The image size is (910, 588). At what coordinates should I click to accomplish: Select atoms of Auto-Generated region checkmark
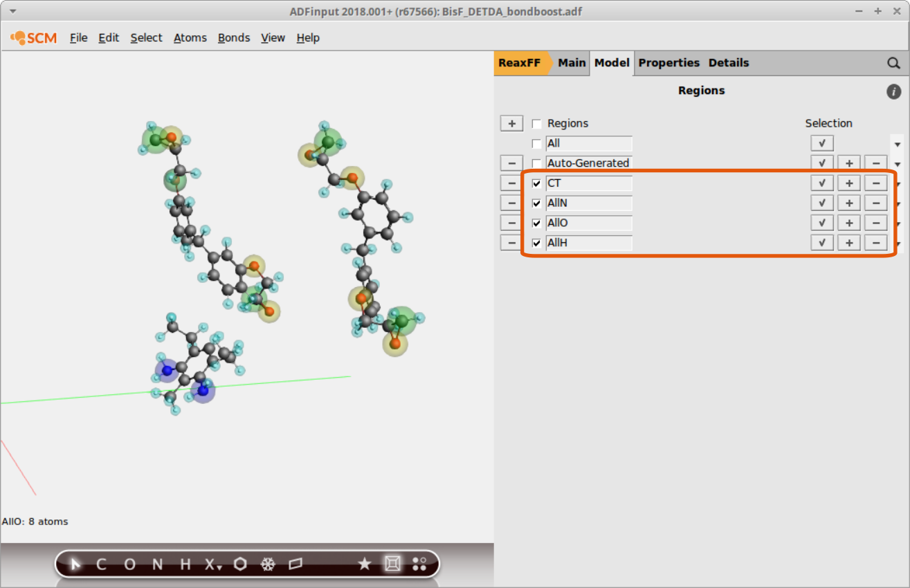click(x=822, y=163)
